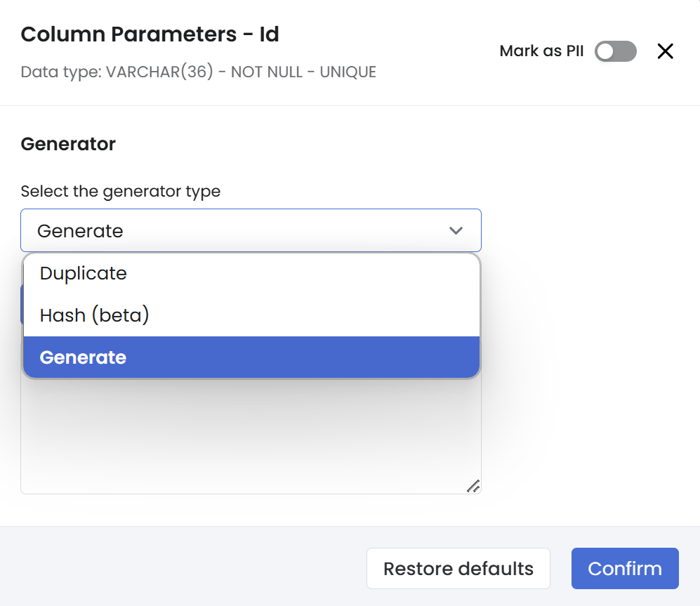The height and width of the screenshot is (606, 700).
Task: Close the Column Parameters dialog
Action: pos(665,51)
